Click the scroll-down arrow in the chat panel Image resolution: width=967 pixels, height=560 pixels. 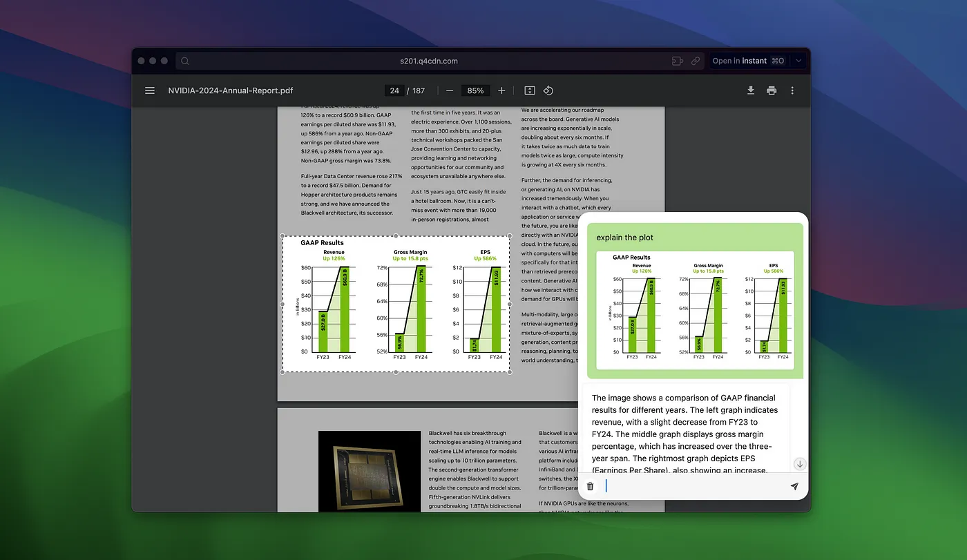click(800, 464)
